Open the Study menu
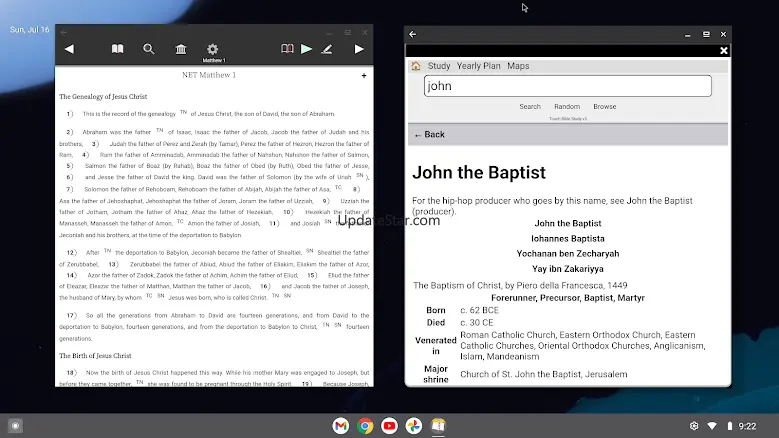Viewport: 779px width, 438px height. click(439, 66)
